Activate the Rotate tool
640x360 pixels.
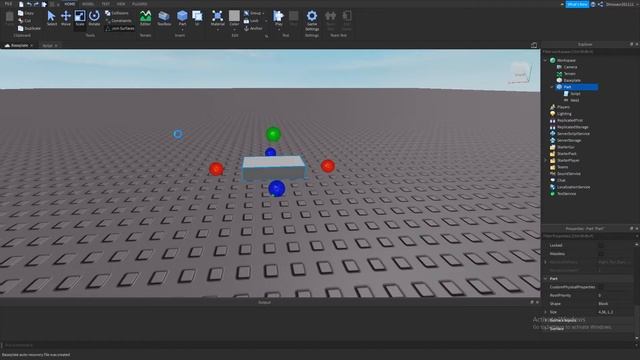click(94, 18)
